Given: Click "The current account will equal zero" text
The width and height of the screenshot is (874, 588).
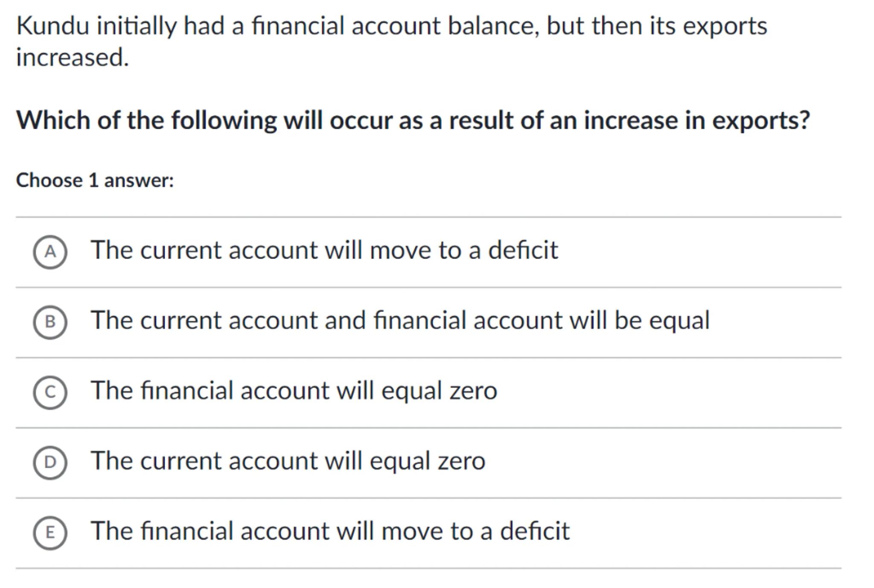Looking at the screenshot, I should pyautogui.click(x=288, y=461).
